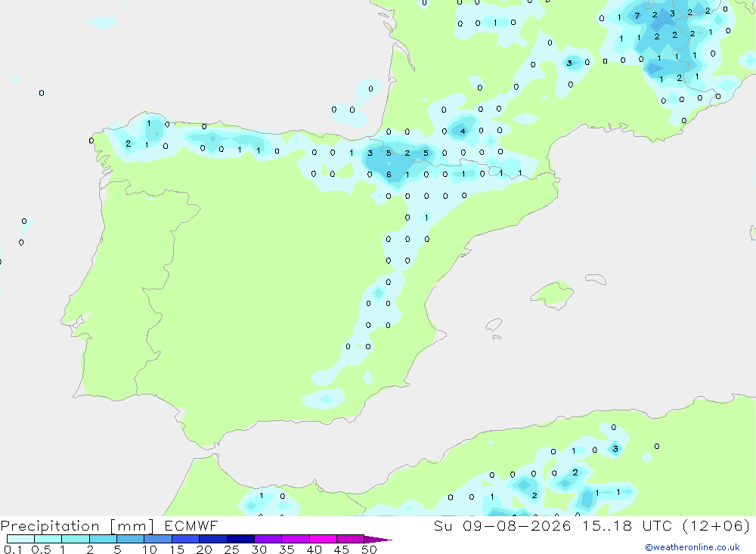Click the value '2' in Galicia, northwest Spain
The height and width of the screenshot is (554, 756).
pyautogui.click(x=128, y=144)
